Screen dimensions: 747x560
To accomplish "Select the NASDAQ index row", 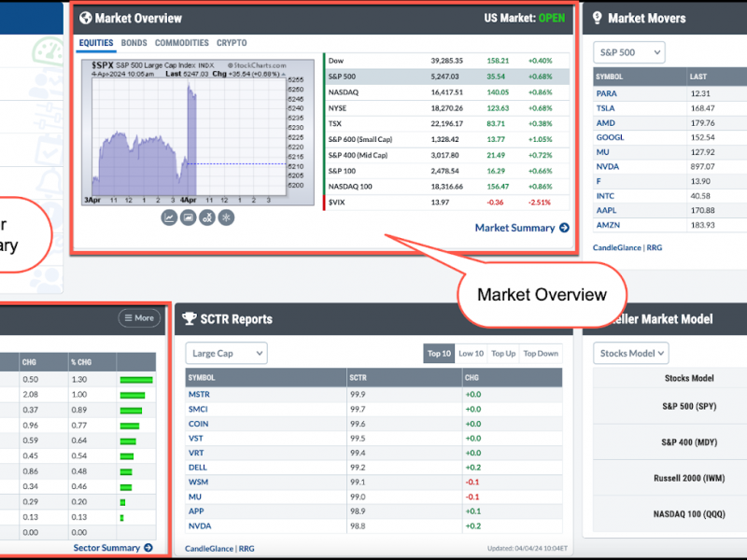I will (448, 91).
